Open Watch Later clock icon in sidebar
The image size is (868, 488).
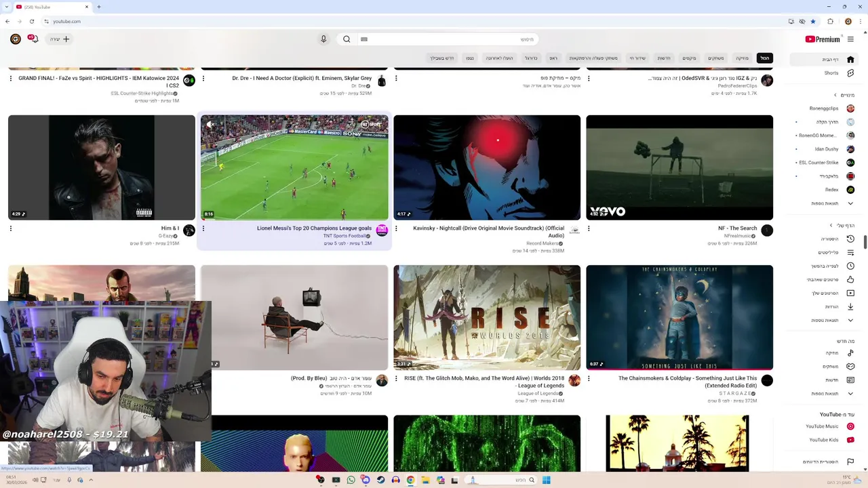(x=850, y=266)
